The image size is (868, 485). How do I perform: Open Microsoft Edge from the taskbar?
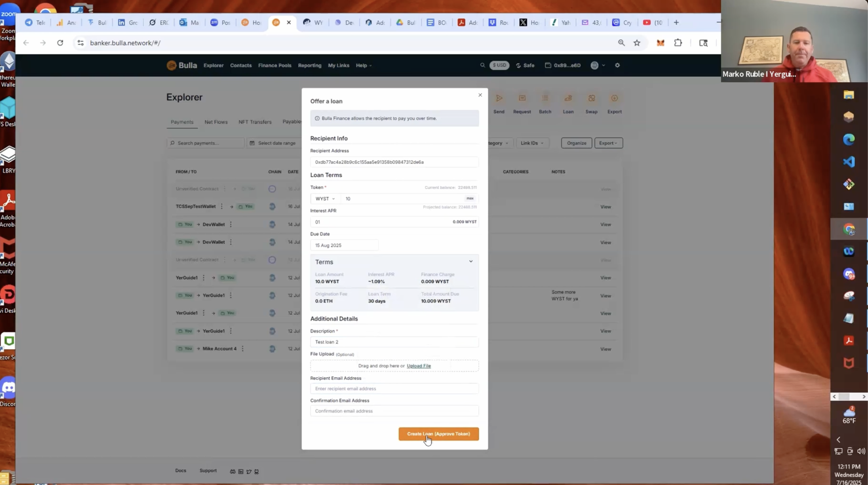pyautogui.click(x=848, y=139)
